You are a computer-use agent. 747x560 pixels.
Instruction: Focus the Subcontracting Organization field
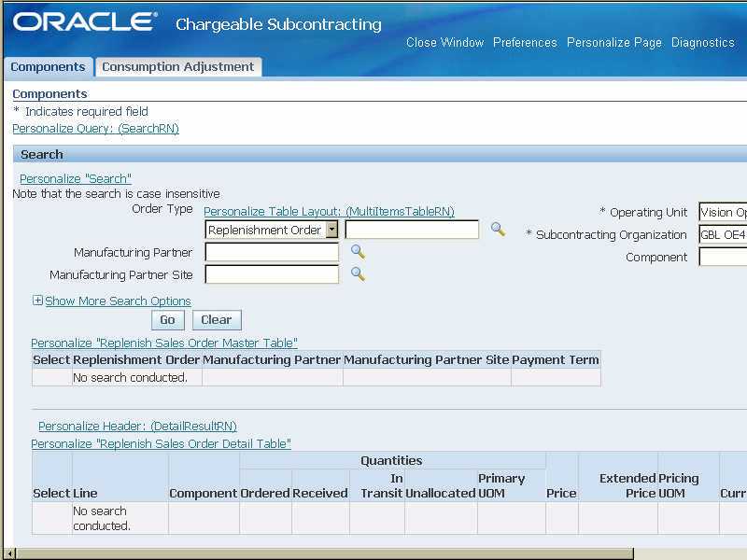(723, 234)
